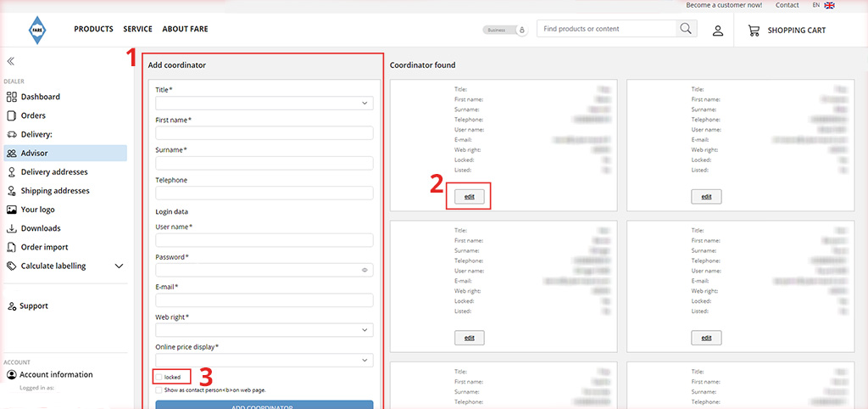Click the shopping cart icon
Image resolution: width=868 pixels, height=409 pixels.
(754, 31)
